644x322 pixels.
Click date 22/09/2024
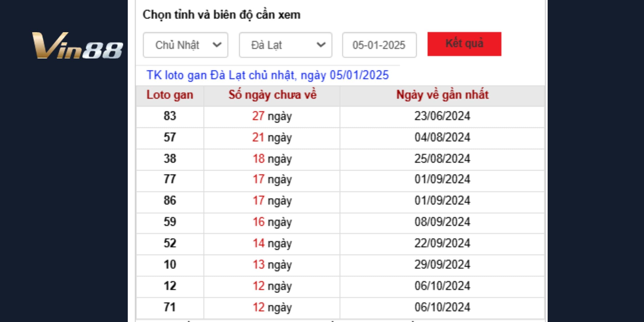(x=442, y=243)
